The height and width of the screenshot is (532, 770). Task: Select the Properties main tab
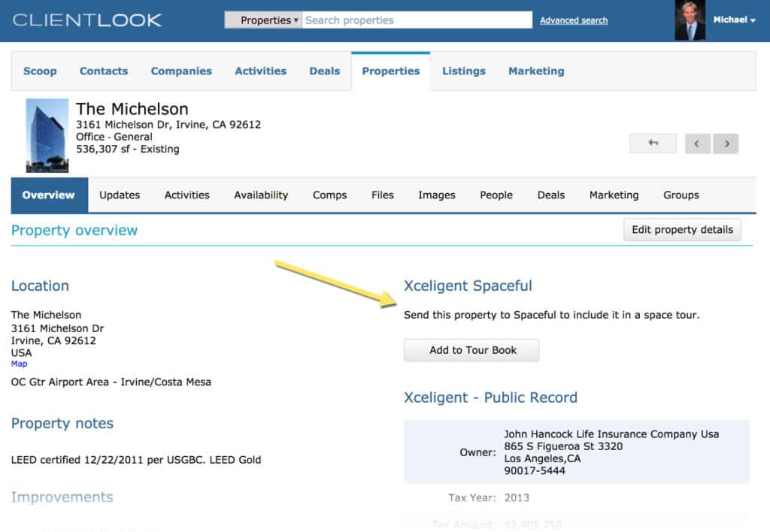[391, 71]
